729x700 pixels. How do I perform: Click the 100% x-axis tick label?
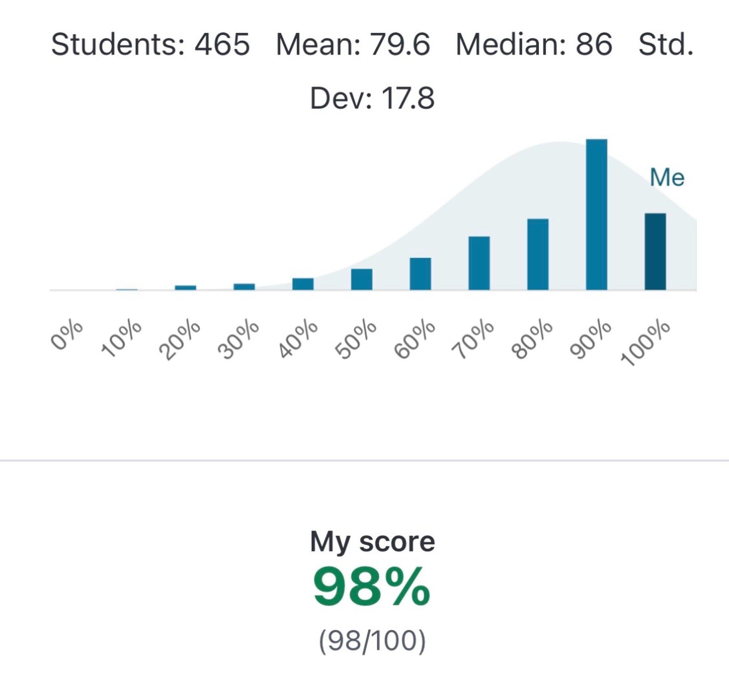645,343
